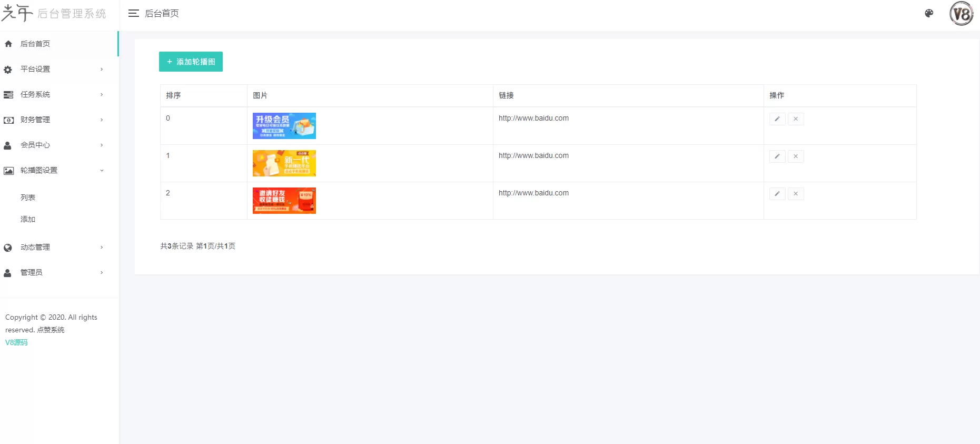Delete the banner with sort order 2
The image size is (980, 444).
pos(795,194)
